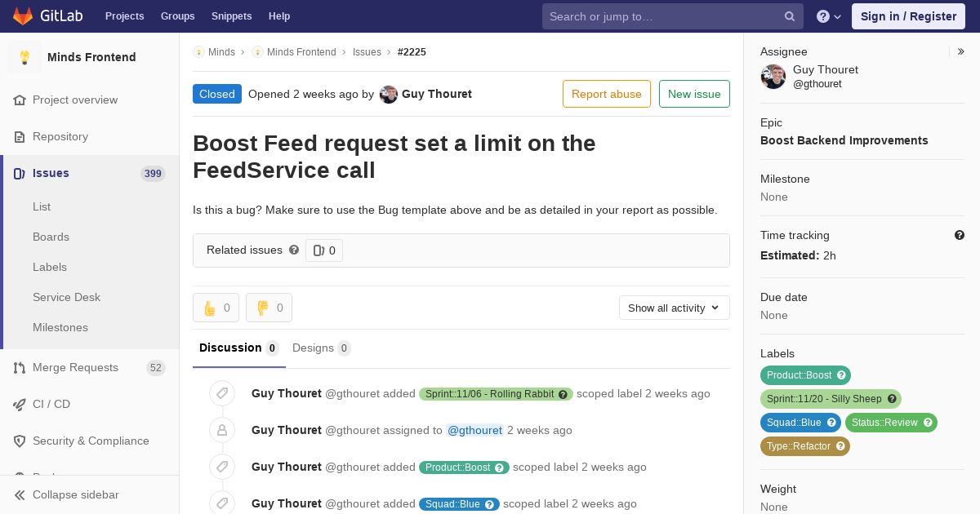Open the issue List sub-item

pos(42,206)
